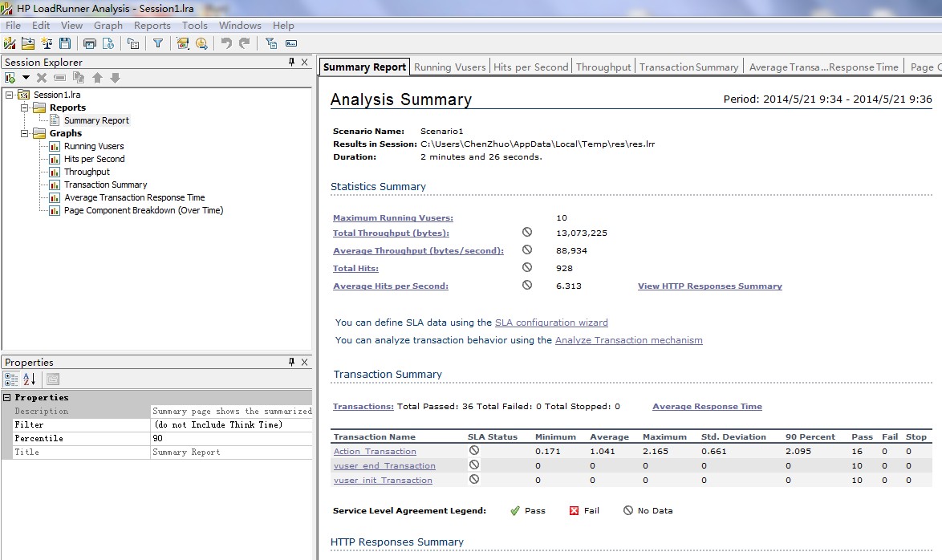Open the vuser_end_Transaction link
This screenshot has width=942, height=560.
click(384, 465)
